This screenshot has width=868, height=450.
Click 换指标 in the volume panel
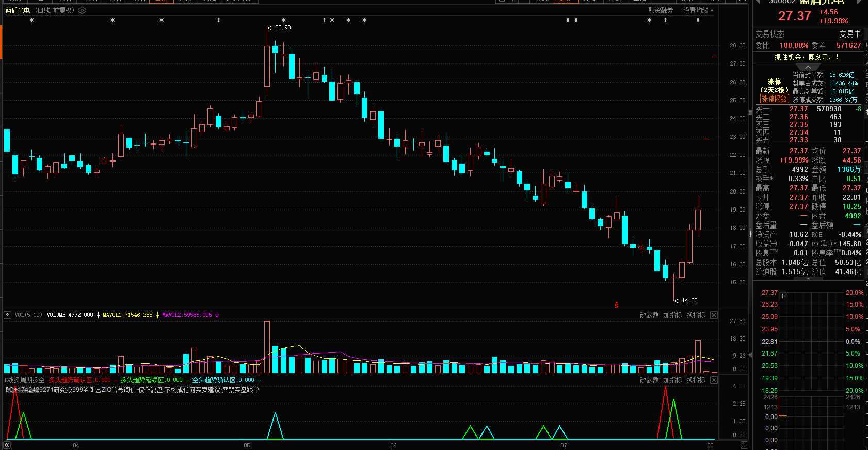(696, 315)
